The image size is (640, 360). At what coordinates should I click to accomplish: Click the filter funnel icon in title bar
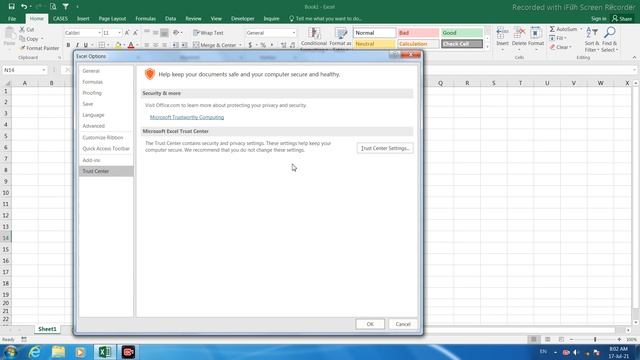click(x=66, y=7)
